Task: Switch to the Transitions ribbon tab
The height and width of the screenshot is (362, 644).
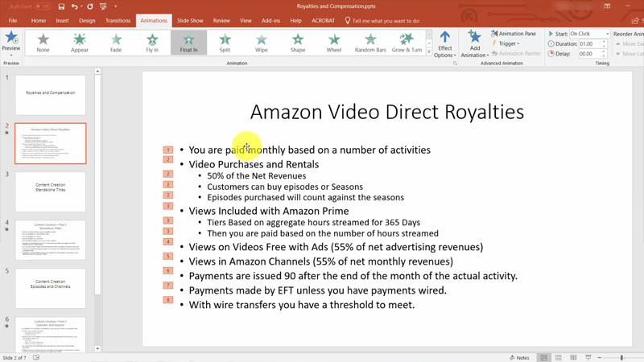Action: (118, 21)
